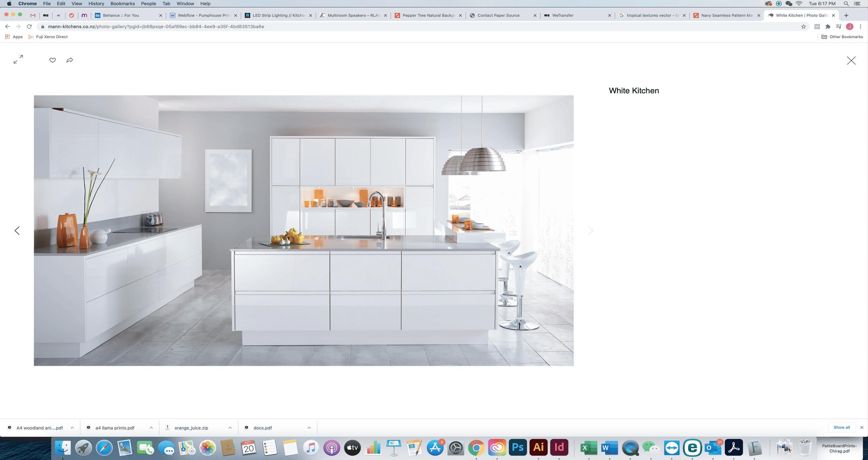Expand options for docs.pdf download
This screenshot has width=868, height=460.
pos(309,428)
